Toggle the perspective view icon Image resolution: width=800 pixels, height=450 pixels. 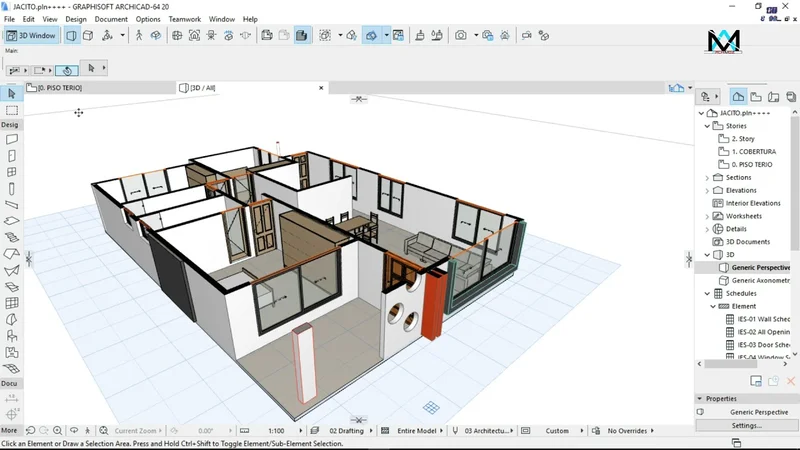(72, 35)
